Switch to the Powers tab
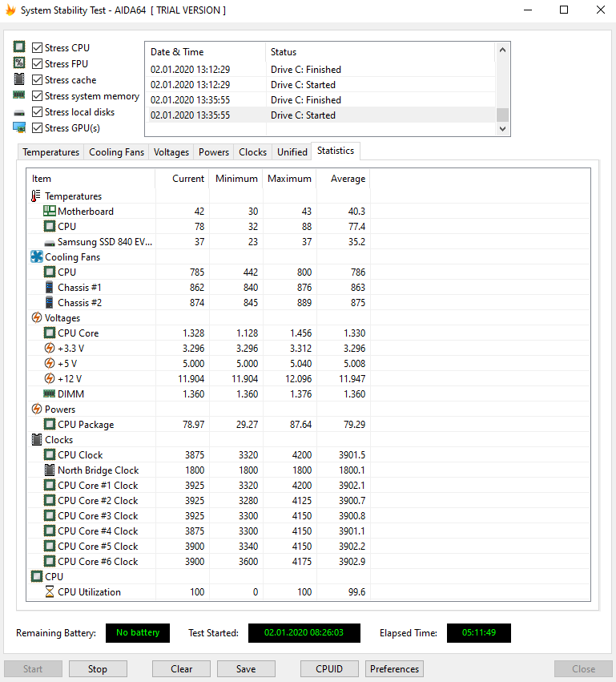This screenshot has width=616, height=682. pos(213,151)
